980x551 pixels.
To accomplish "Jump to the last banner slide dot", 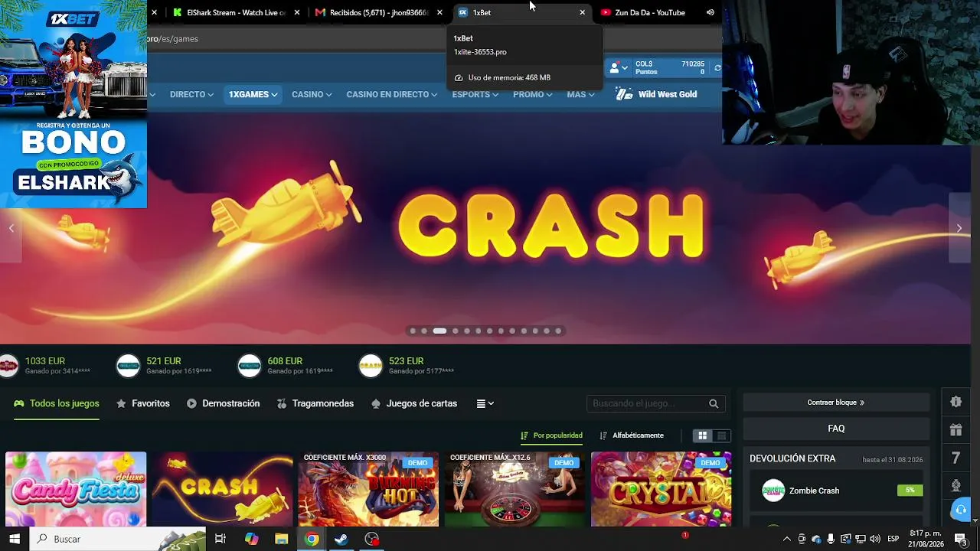I will pos(558,331).
